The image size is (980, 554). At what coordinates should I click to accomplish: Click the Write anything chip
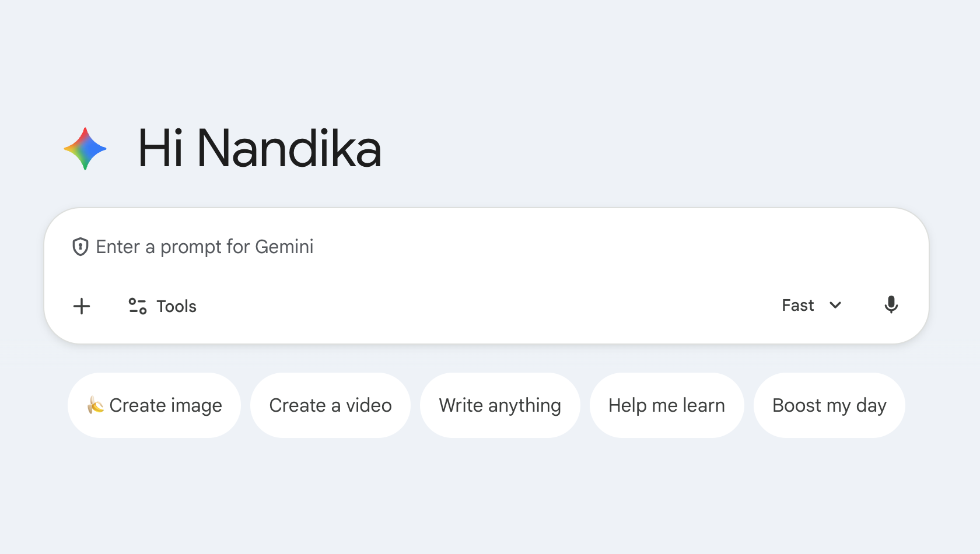500,405
